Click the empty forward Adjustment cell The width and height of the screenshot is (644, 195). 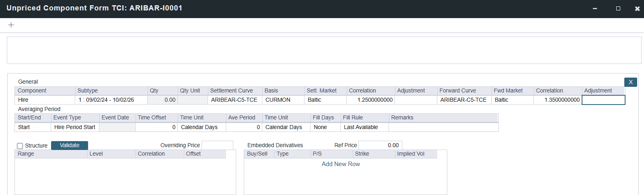603,100
